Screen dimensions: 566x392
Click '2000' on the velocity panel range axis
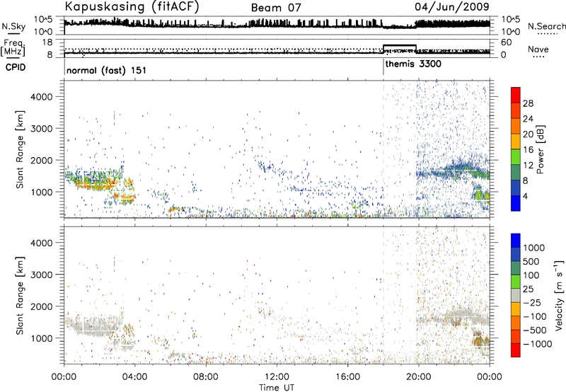[41, 306]
